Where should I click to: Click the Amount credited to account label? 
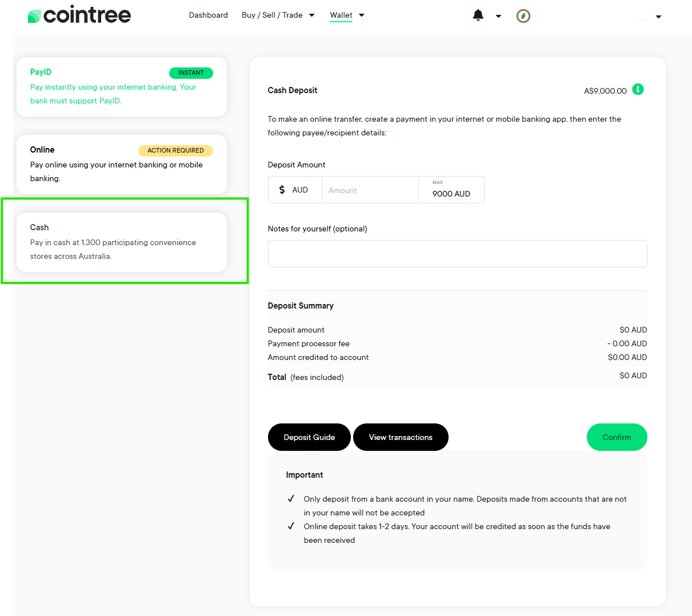click(318, 357)
